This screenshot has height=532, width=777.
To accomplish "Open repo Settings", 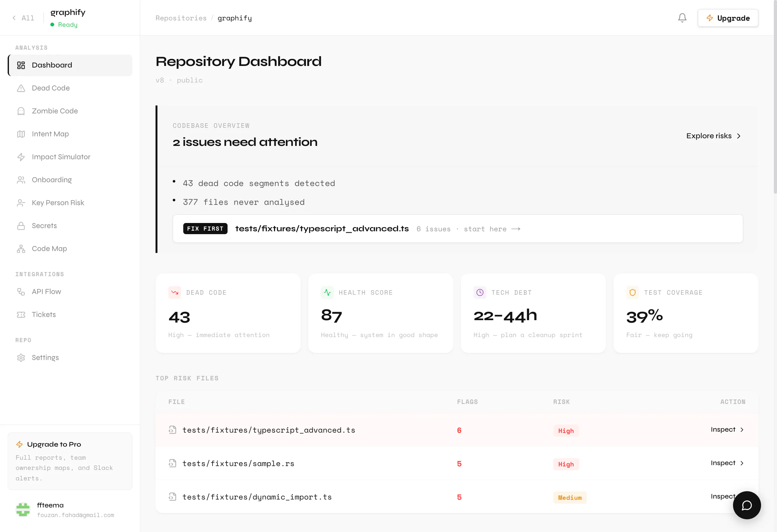I will pyautogui.click(x=70, y=357).
